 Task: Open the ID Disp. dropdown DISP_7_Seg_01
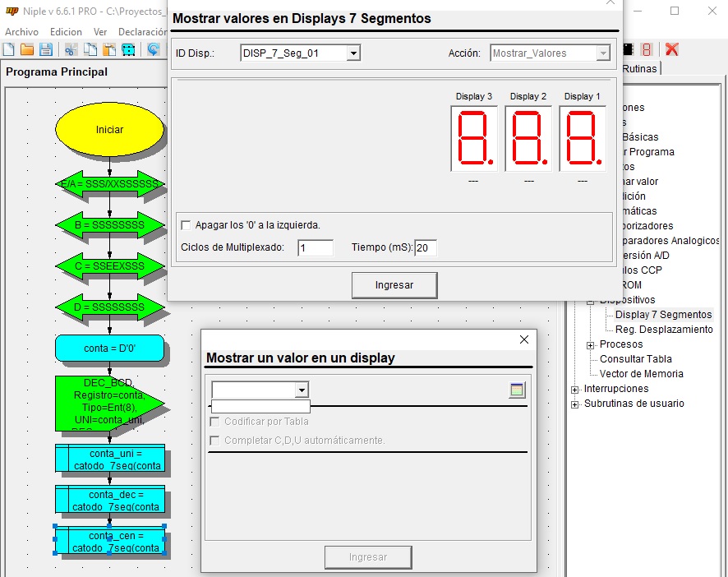point(352,53)
